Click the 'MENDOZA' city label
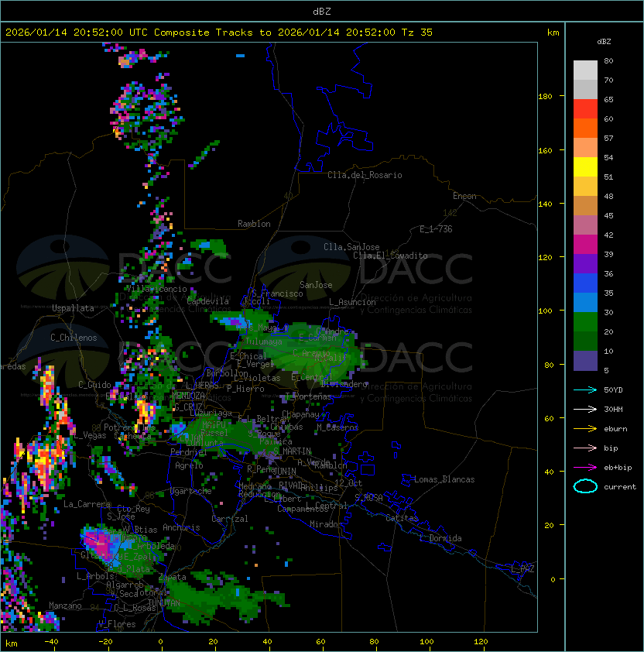The width and height of the screenshot is (644, 652). 188,395
